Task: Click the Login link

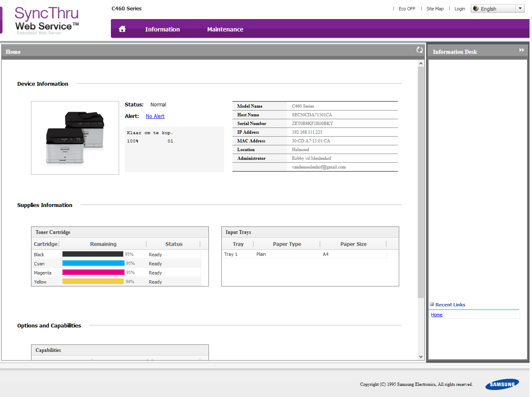Action: click(x=460, y=9)
